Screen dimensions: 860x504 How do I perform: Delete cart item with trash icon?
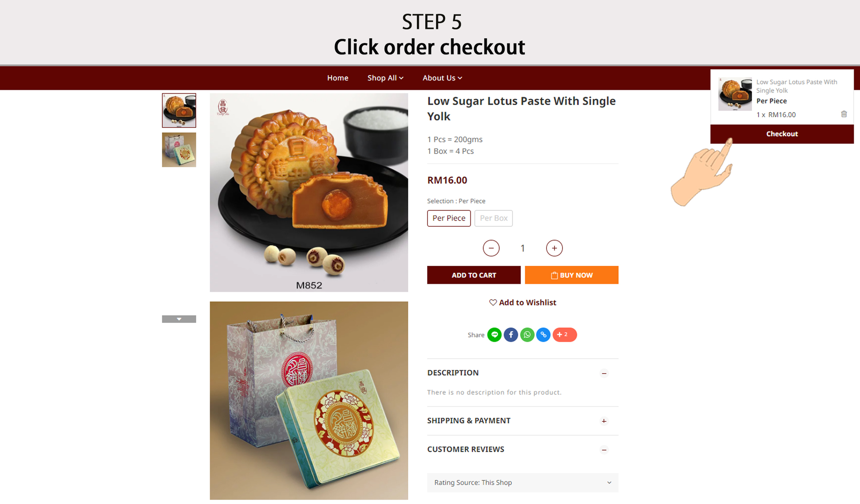[x=844, y=114]
